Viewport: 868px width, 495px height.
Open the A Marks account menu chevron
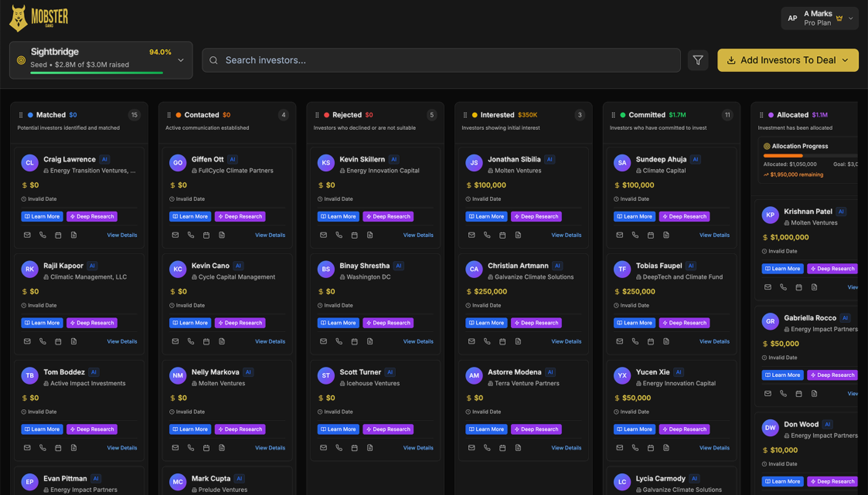(851, 18)
